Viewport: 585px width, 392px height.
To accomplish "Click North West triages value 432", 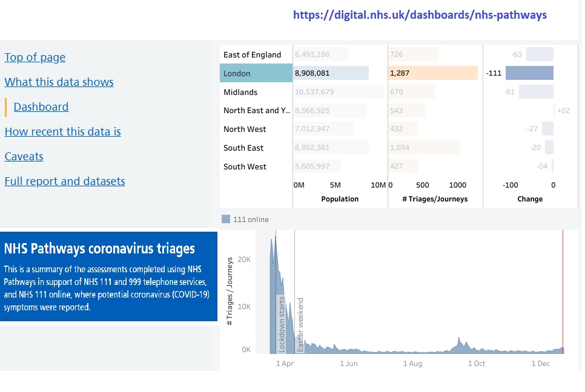I will 396,129.
